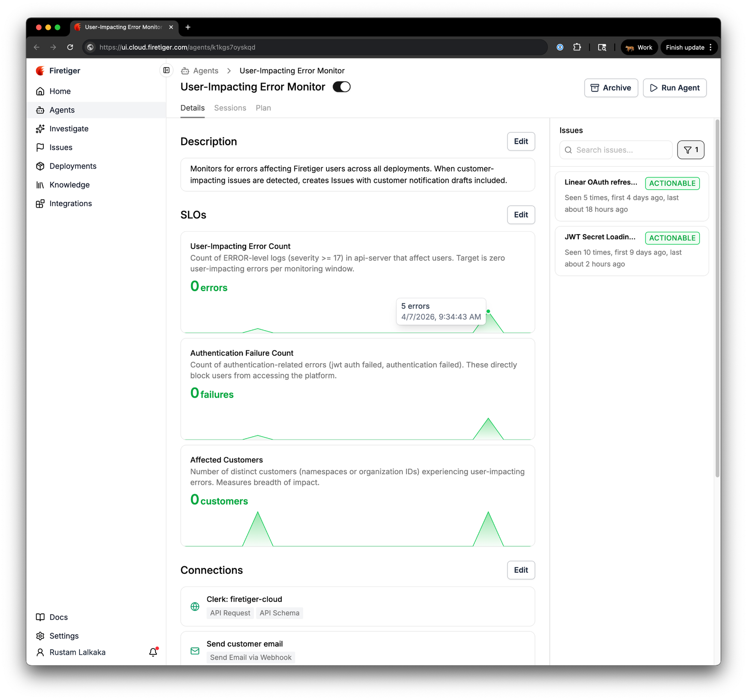Open Chrome Finish update menu dots
Image resolution: width=747 pixels, height=700 pixels.
(x=710, y=47)
